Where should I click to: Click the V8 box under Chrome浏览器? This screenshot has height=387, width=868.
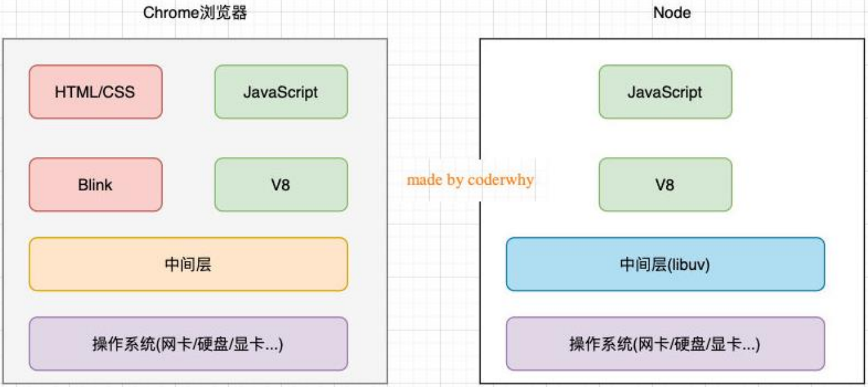[281, 185]
